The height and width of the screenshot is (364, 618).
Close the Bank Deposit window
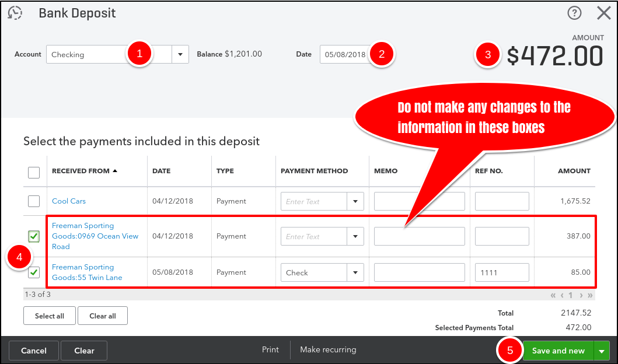(603, 13)
